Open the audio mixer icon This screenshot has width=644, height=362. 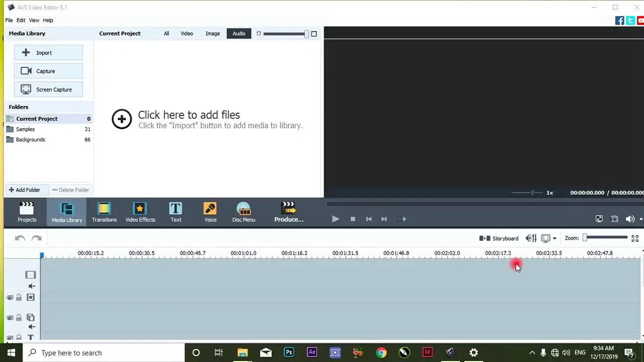click(531, 238)
